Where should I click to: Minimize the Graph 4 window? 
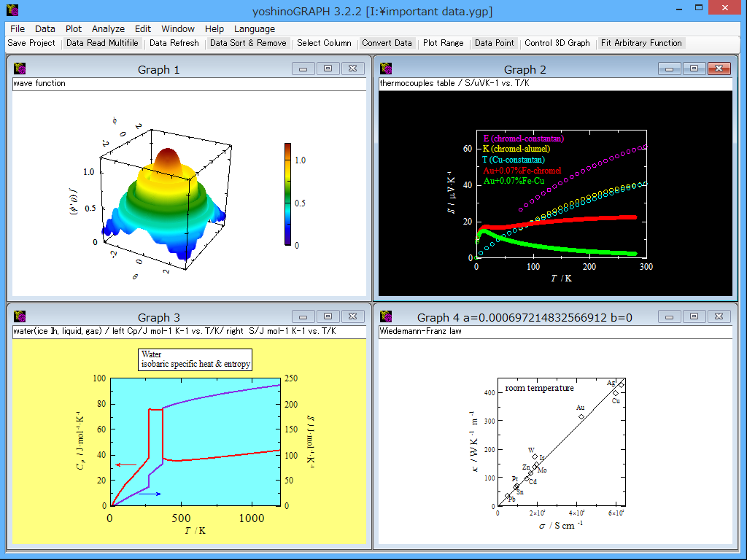(670, 316)
